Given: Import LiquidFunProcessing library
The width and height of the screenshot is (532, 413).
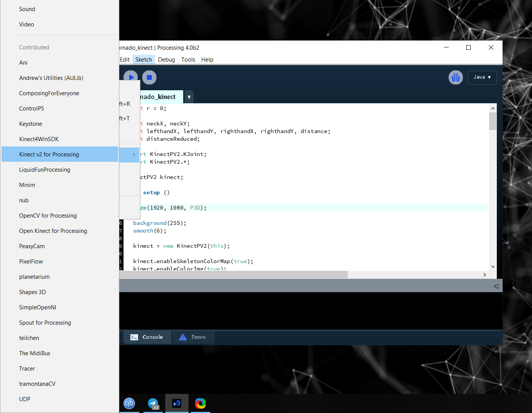Looking at the screenshot, I should [60, 170].
